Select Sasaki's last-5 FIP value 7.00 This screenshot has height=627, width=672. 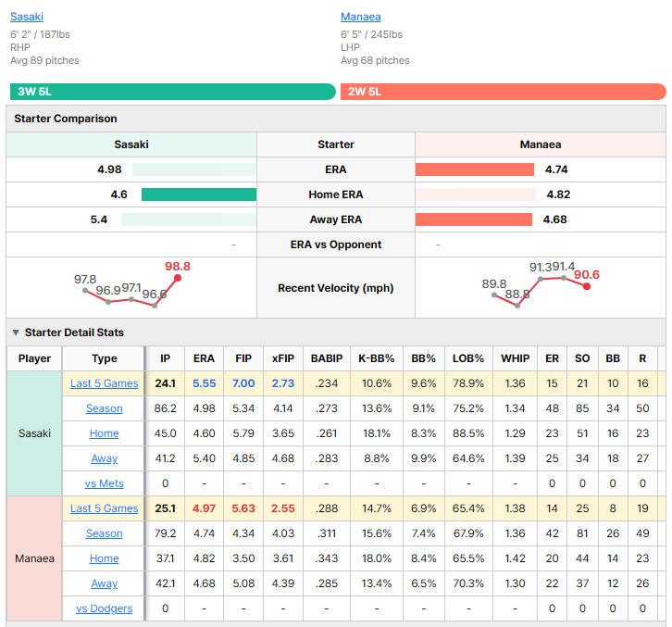[243, 383]
